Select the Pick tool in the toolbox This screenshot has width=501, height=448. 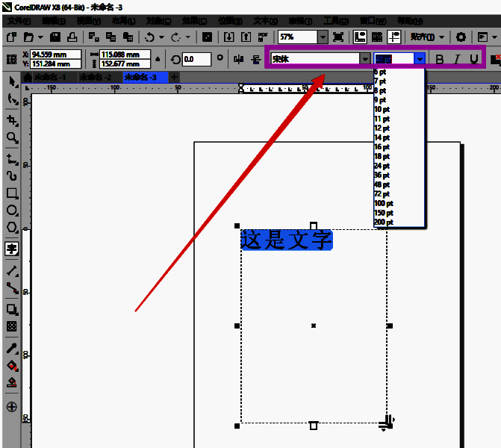click(12, 81)
